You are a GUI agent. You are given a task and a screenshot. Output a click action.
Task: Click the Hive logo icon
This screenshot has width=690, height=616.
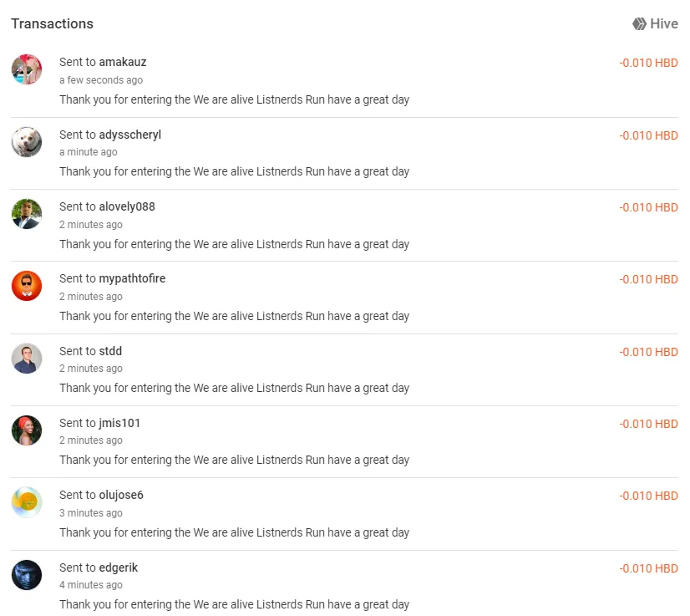(x=639, y=23)
